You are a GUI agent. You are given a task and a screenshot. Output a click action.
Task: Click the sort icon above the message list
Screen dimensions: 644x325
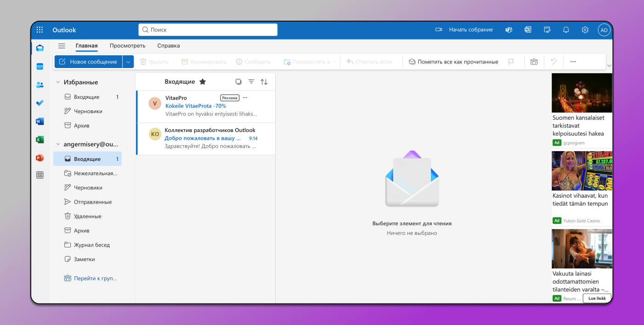pyautogui.click(x=264, y=81)
